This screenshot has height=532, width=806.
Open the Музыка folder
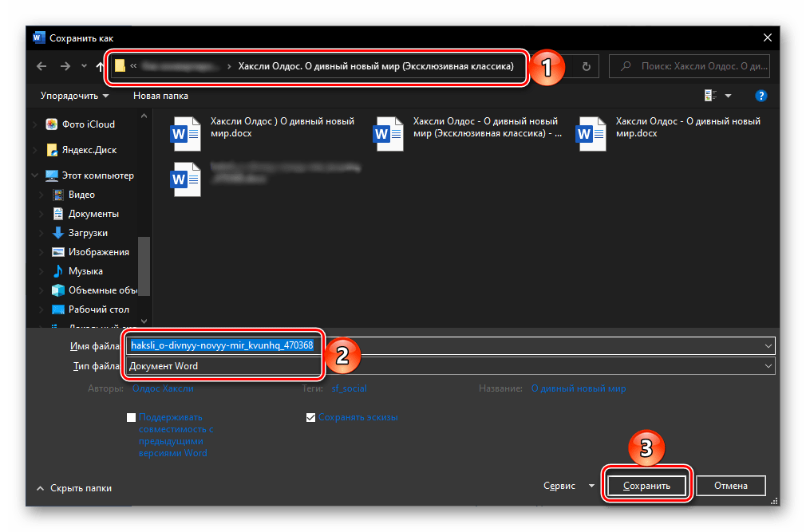click(x=78, y=271)
